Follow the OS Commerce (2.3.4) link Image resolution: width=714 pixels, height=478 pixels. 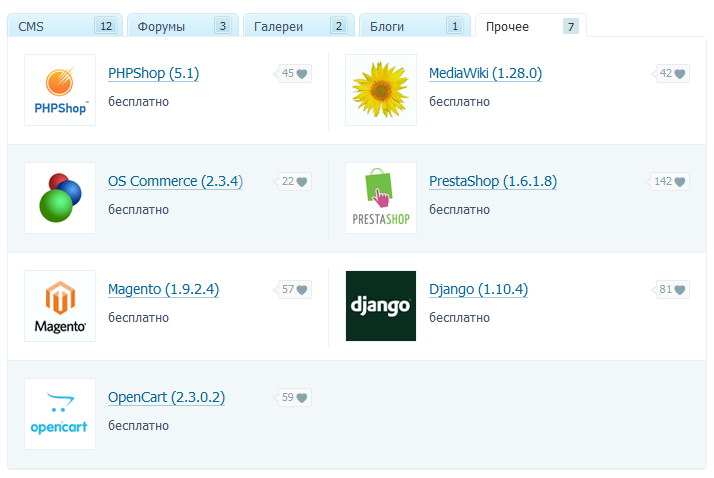tap(175, 181)
